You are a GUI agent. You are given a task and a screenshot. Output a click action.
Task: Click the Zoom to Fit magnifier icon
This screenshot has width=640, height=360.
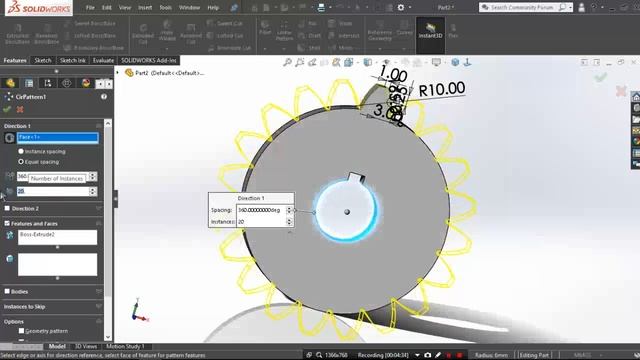[x=288, y=62]
